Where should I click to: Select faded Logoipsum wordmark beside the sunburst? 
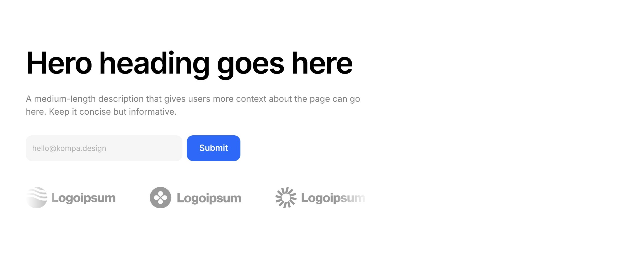click(x=333, y=198)
